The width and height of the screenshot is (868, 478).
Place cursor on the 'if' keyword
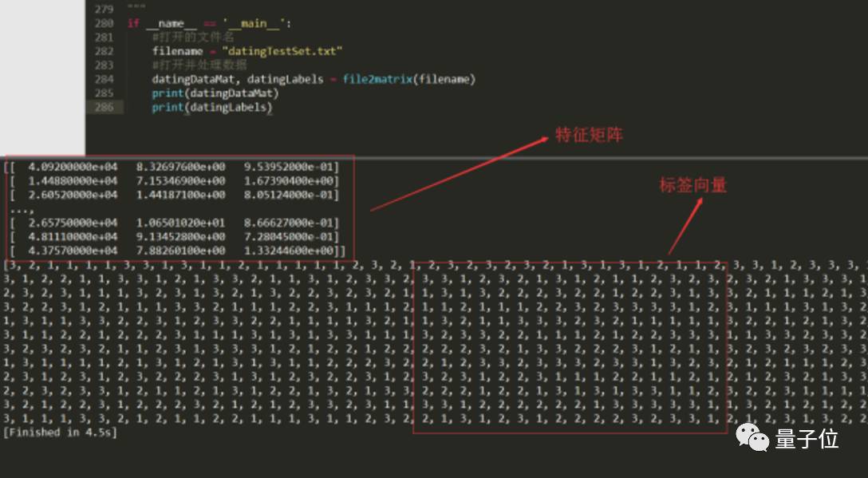(x=133, y=23)
